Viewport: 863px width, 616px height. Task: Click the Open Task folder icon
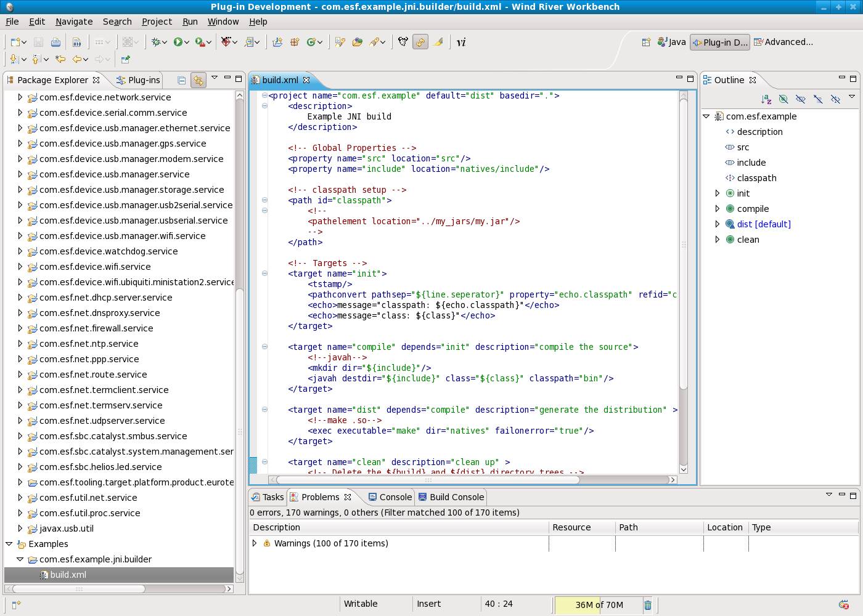358,42
